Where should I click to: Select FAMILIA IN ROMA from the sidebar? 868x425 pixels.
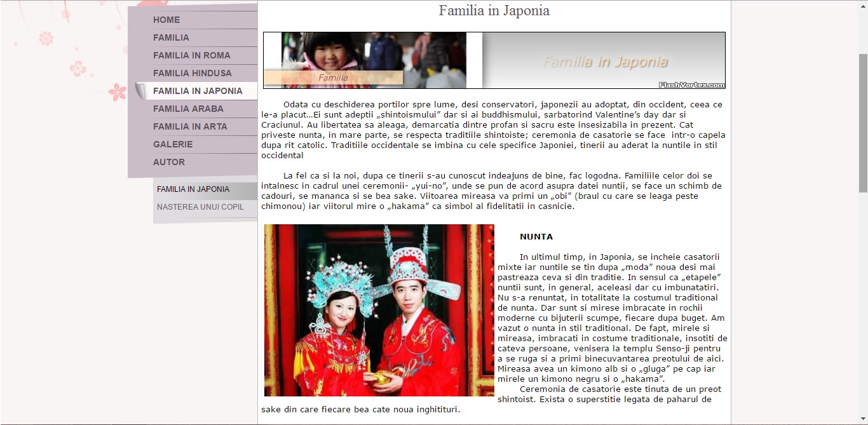pos(191,55)
